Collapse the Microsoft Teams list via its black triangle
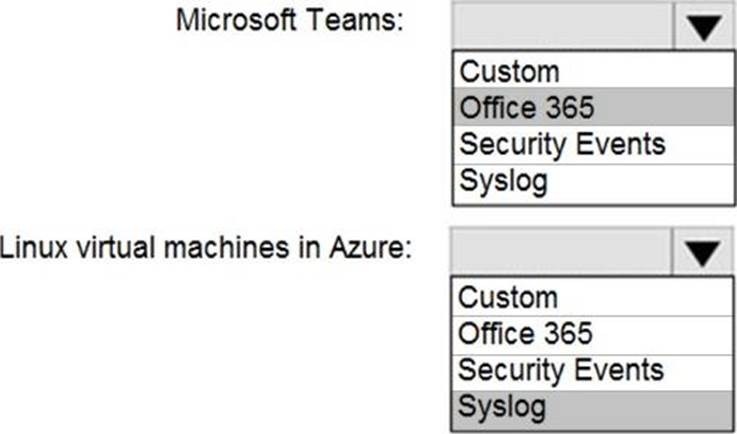This screenshot has width=737, height=434. (704, 26)
